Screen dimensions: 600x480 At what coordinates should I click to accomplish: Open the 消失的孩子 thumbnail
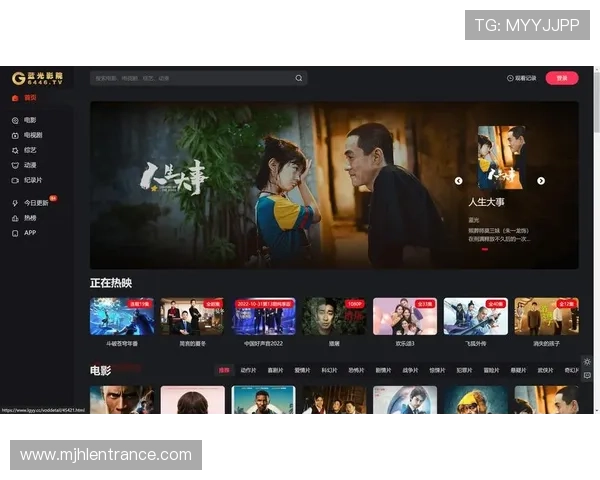pyautogui.click(x=546, y=317)
